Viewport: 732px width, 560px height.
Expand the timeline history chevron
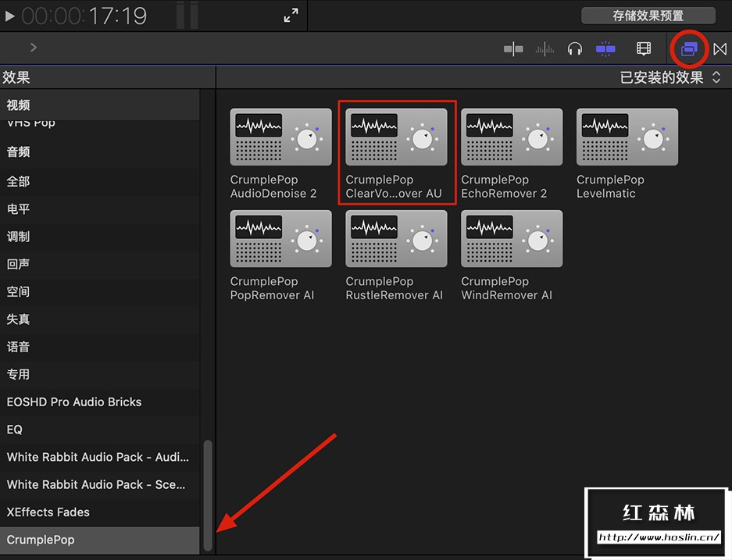pos(33,47)
